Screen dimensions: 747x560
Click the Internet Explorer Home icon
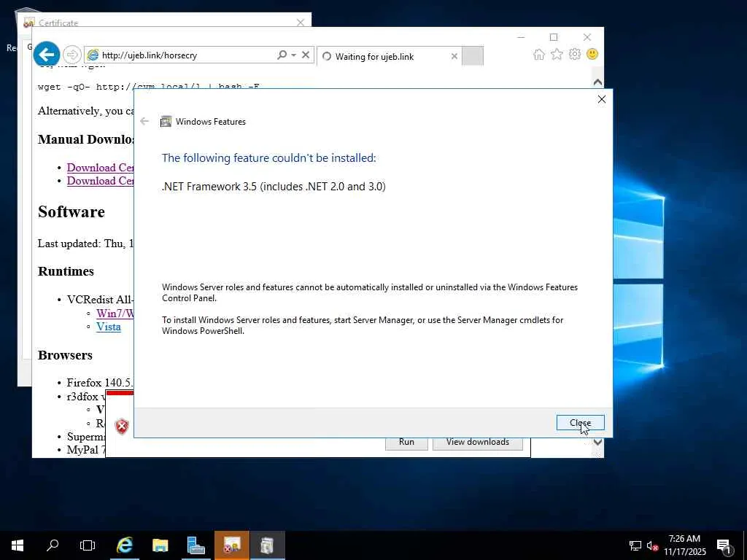(x=539, y=54)
